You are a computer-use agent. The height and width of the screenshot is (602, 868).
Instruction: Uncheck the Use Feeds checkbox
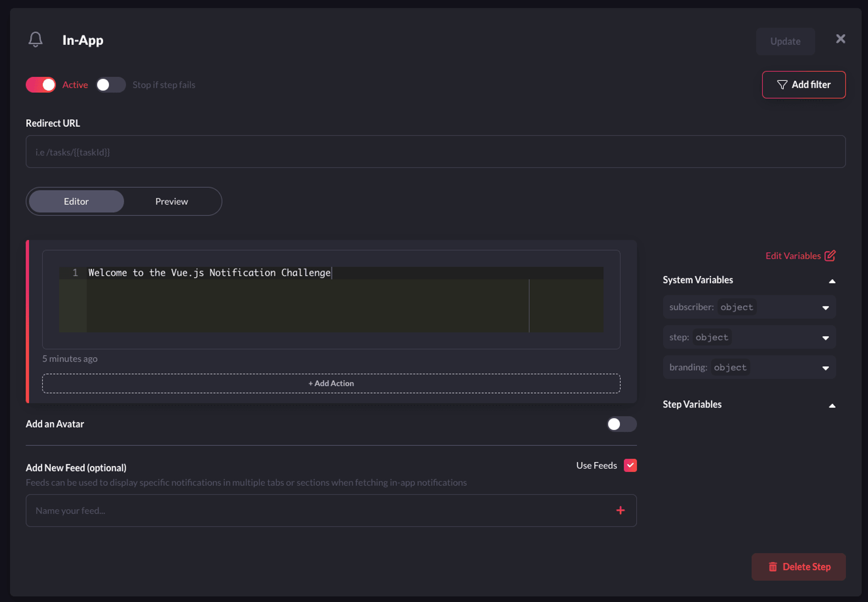point(630,465)
